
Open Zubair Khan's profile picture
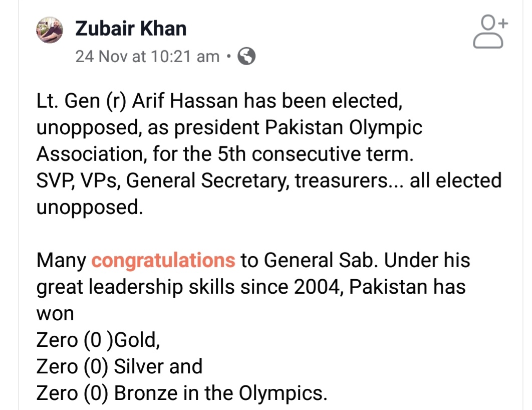50,30
